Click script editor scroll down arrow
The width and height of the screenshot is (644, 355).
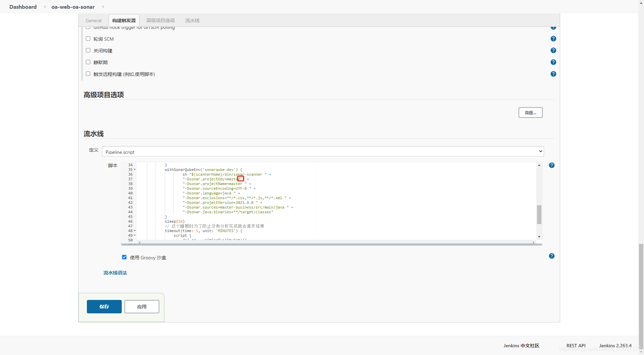(x=539, y=237)
